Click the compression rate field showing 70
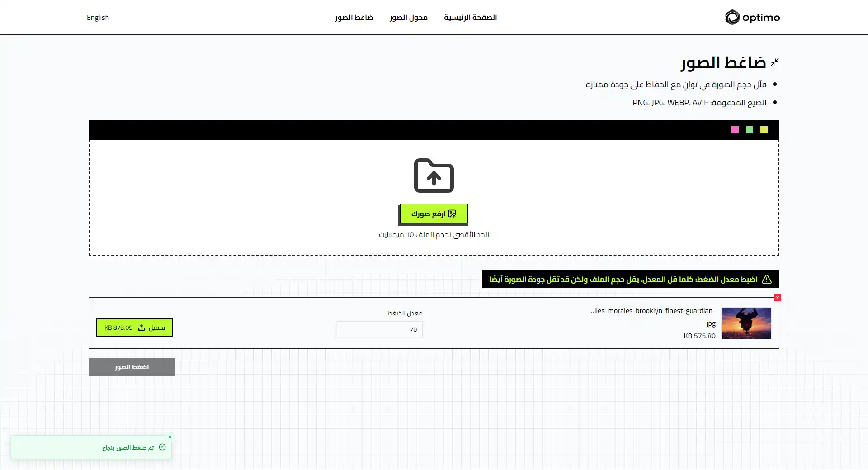This screenshot has width=868, height=470. (x=379, y=329)
